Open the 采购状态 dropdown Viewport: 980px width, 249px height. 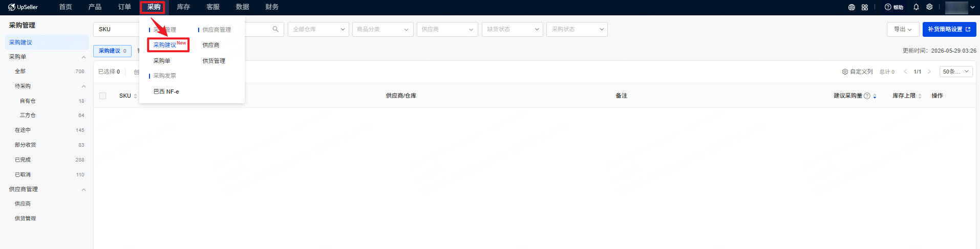click(577, 29)
